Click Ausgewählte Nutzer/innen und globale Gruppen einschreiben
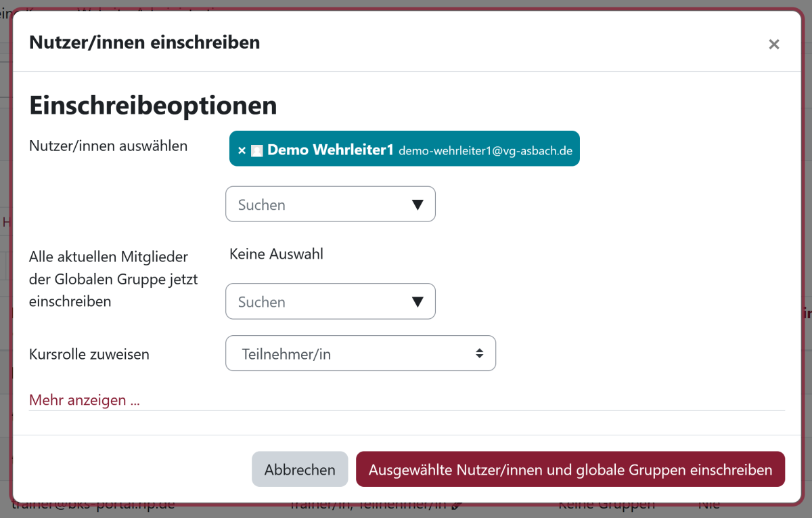 point(570,469)
